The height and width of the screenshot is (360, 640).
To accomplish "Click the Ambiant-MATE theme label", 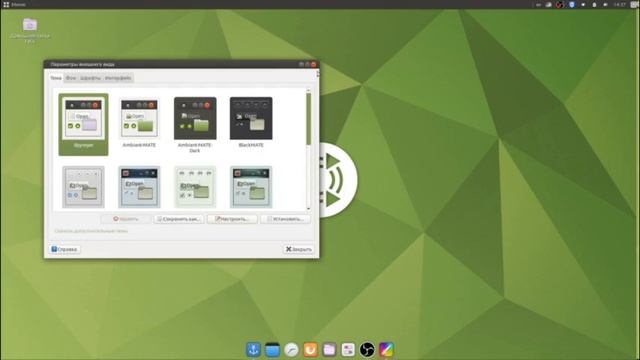I will [x=139, y=145].
